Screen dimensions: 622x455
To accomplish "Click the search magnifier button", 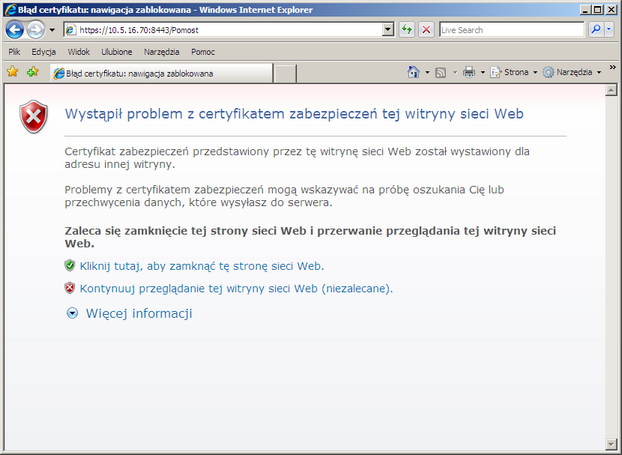I will click(x=596, y=29).
